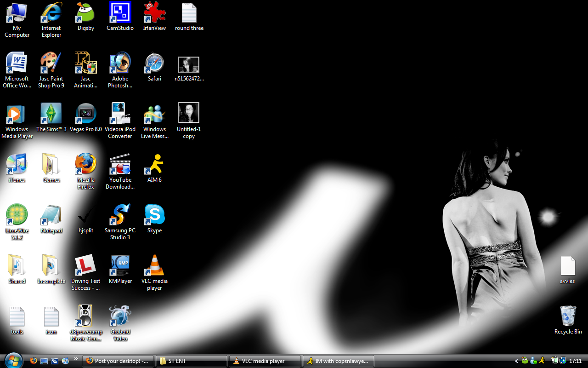The image size is (588, 368).
Task: Select the Untitled-1 copy image thumbnail
Action: pyautogui.click(x=189, y=113)
